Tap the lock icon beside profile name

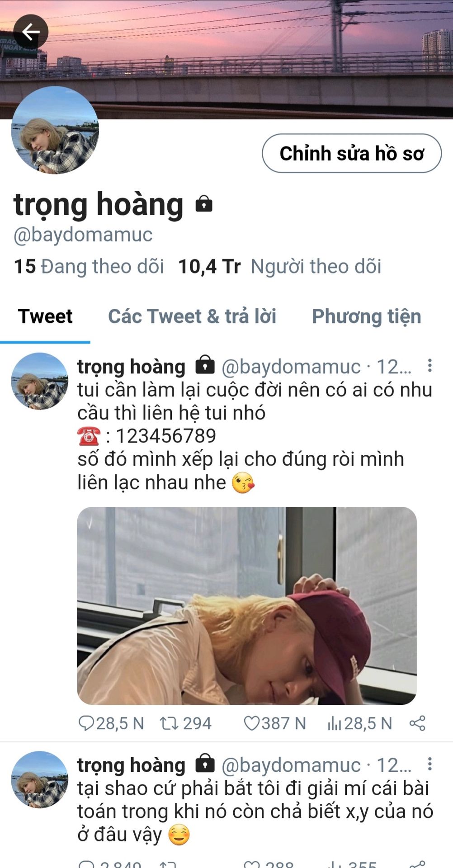tap(204, 204)
